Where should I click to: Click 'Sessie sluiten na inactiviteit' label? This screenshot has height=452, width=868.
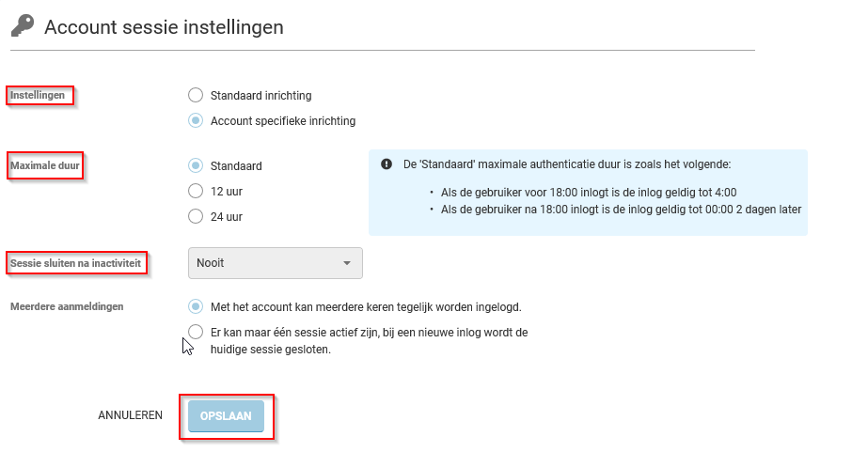coord(75,264)
